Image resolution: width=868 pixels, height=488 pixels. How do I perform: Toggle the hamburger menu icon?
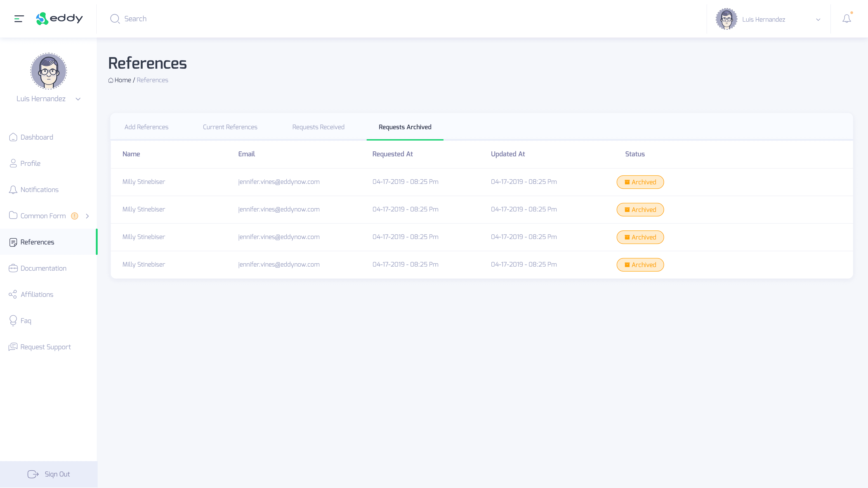click(x=19, y=19)
